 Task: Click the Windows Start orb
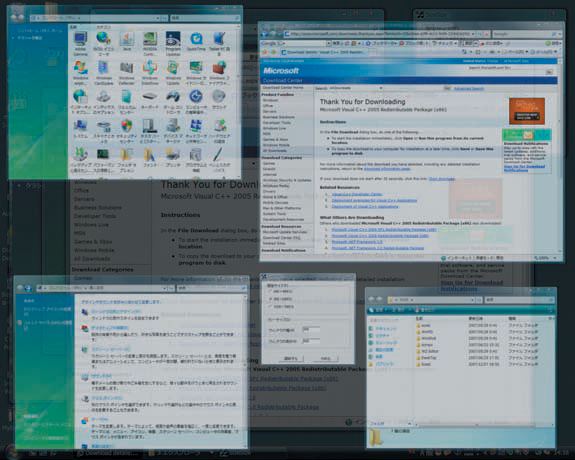pyautogui.click(x=12, y=452)
